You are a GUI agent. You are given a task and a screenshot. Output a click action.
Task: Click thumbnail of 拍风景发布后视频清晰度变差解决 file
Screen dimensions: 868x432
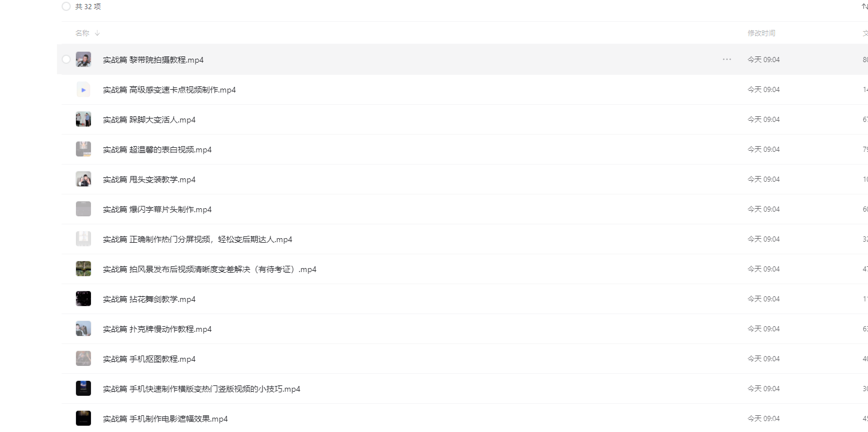pyautogui.click(x=83, y=269)
